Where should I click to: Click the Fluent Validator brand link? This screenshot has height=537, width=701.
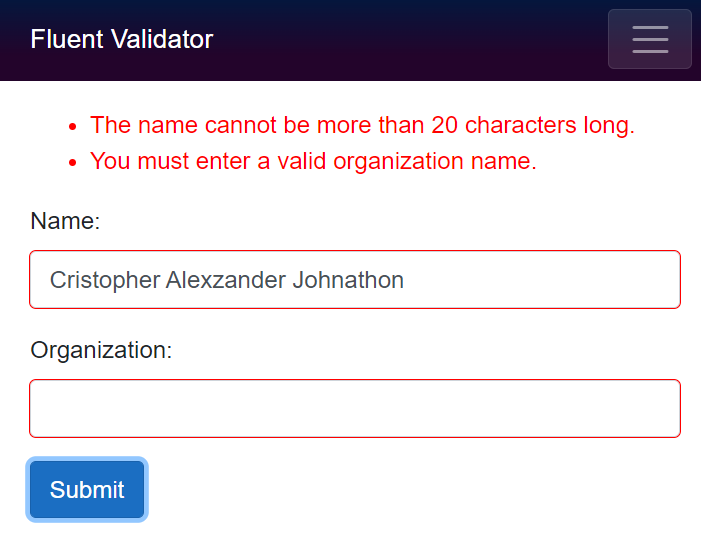point(121,39)
